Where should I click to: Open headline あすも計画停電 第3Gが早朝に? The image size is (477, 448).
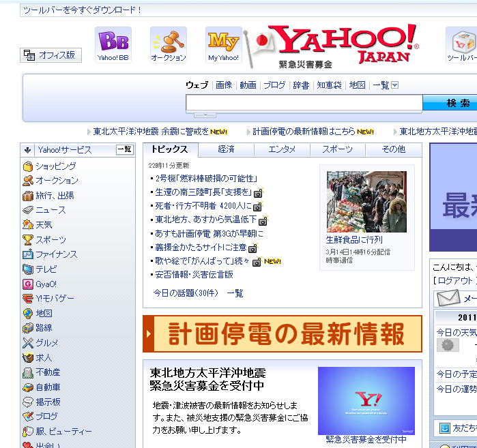[209, 234]
